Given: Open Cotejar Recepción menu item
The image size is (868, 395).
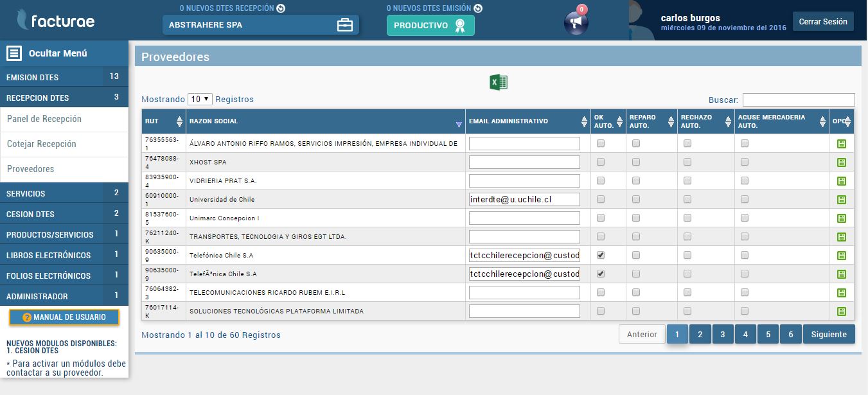Looking at the screenshot, I should pos(64,145).
